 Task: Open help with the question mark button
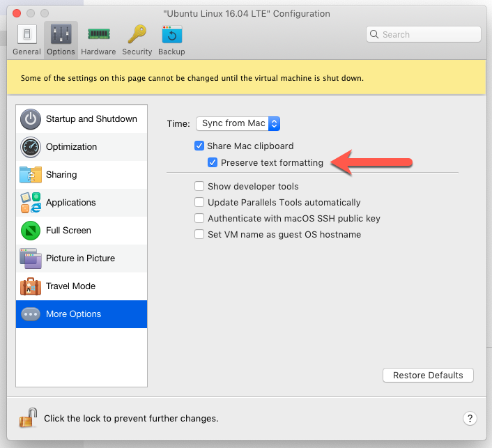coord(470,418)
